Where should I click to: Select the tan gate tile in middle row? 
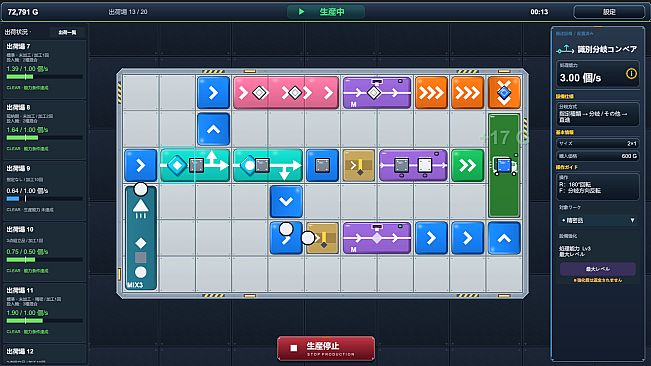pos(359,166)
